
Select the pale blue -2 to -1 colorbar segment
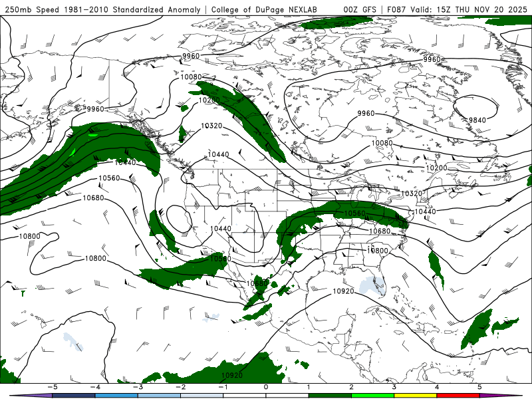point(202,396)
